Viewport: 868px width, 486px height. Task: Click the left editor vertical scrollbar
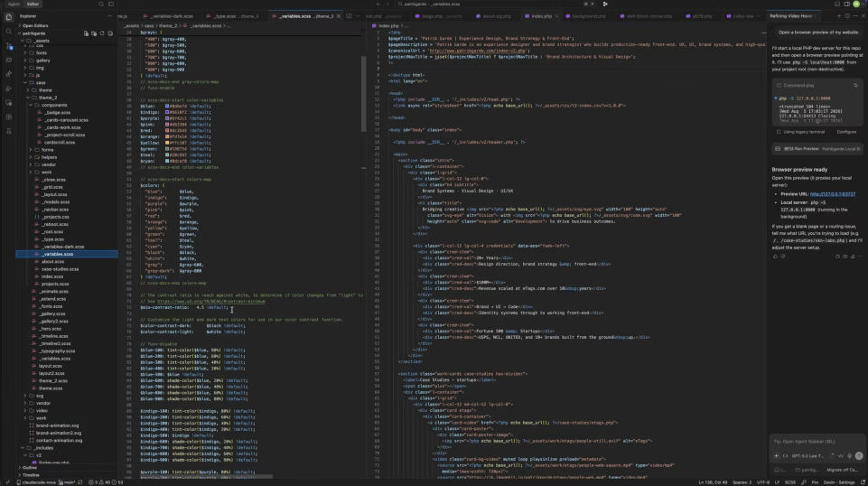point(364,94)
